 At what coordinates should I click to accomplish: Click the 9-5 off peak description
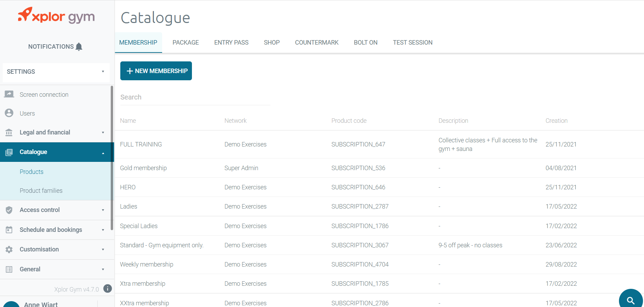(x=470, y=245)
